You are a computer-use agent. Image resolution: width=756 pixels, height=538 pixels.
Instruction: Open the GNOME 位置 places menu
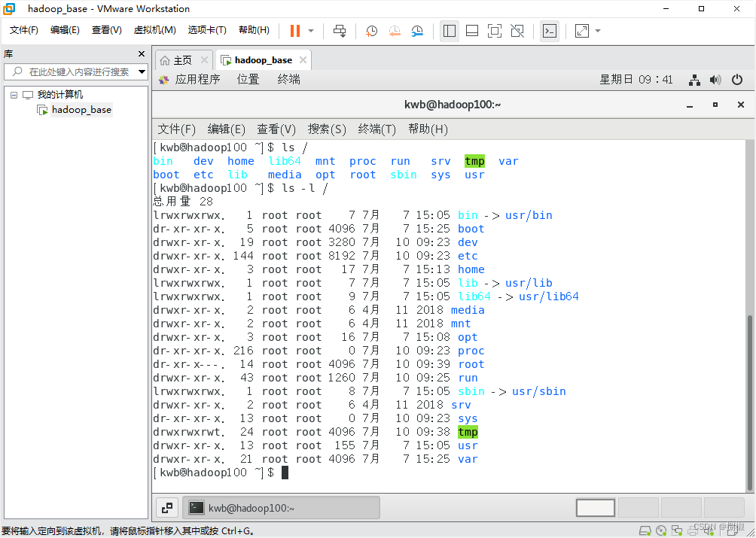click(x=248, y=80)
